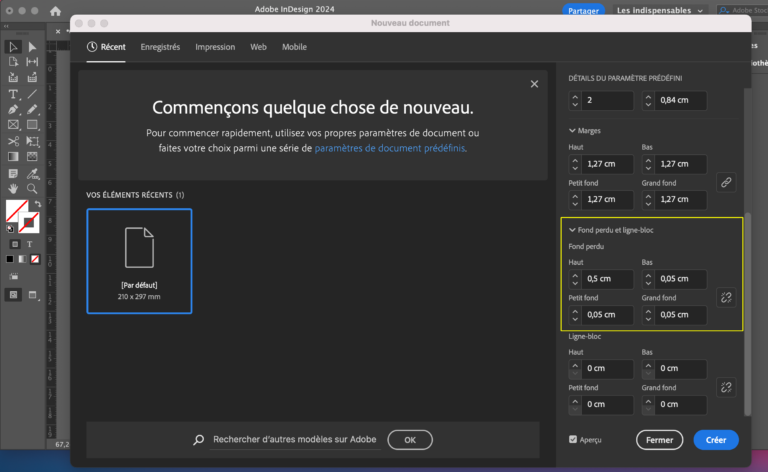Viewport: 768px width, 472px height.
Task: Collapse Fond perdu et ligne-bloc section
Action: click(x=572, y=230)
